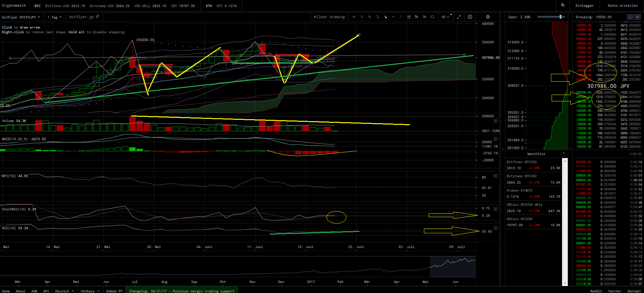Click Konto erstellen link
This screenshot has height=293, width=644.
pos(622,5)
